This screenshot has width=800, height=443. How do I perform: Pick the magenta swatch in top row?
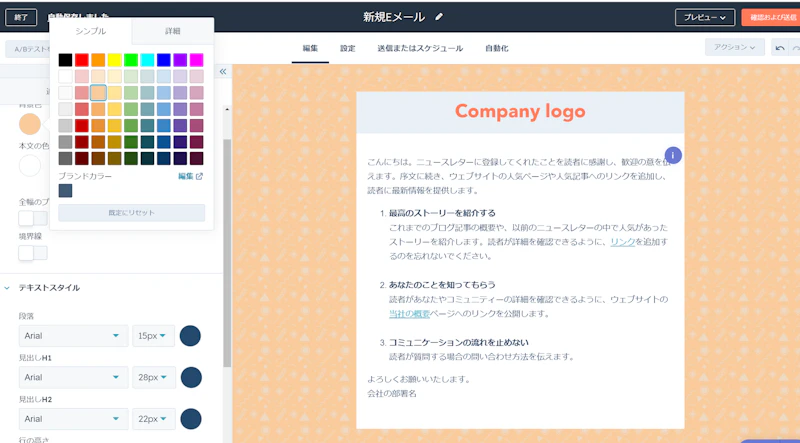196,60
